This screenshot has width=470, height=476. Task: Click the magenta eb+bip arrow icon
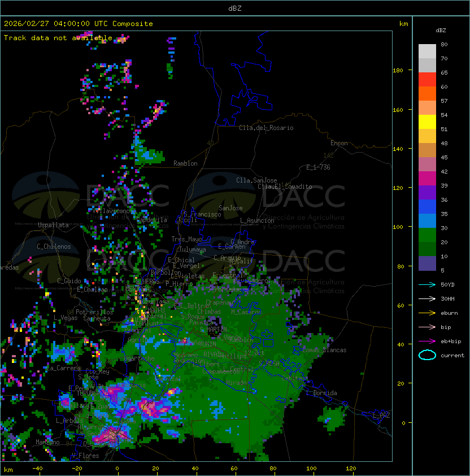click(427, 341)
